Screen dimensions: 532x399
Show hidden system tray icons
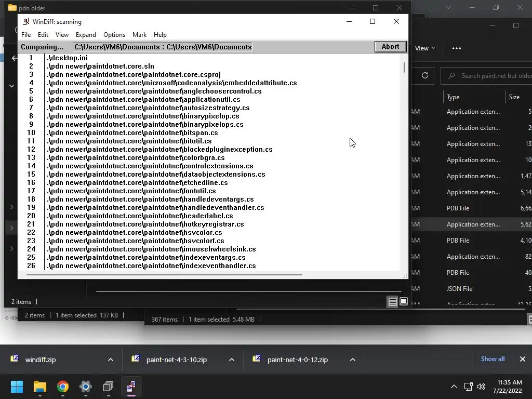point(454,387)
